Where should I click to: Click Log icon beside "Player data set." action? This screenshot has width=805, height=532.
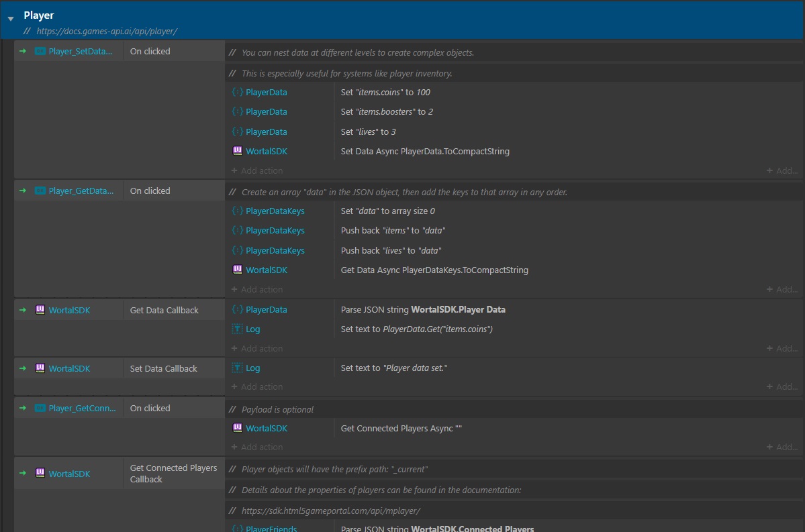(237, 368)
